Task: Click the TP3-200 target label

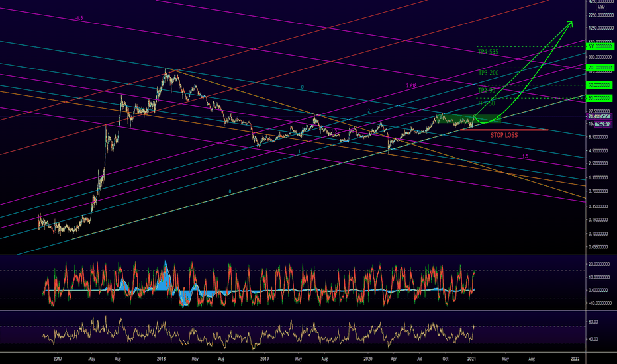Action: tap(489, 73)
